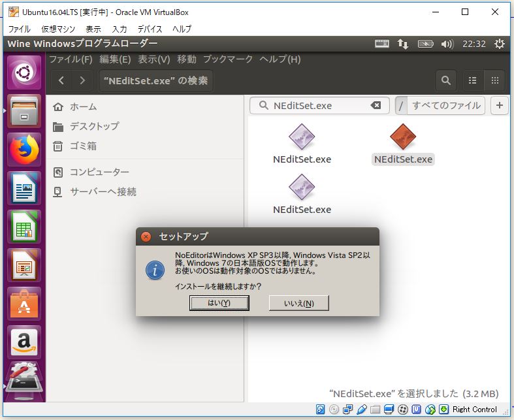
Task: Click VirtualBox display status icon
Action: [389, 410]
